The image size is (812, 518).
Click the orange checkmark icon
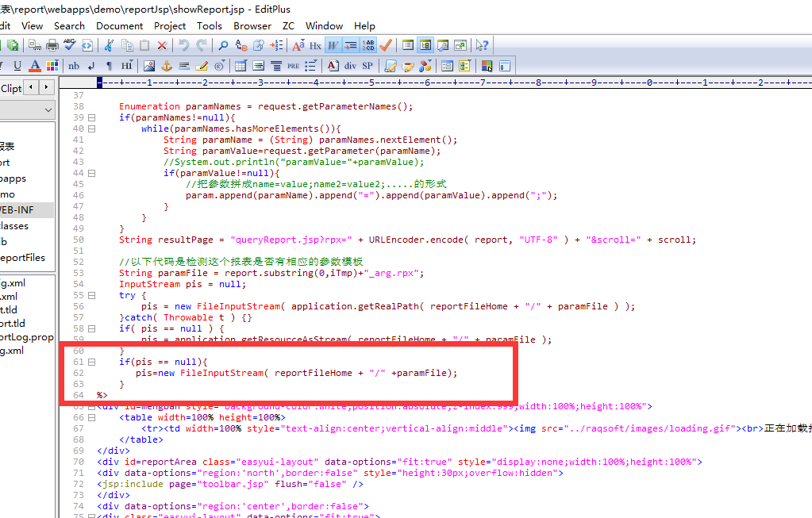pyautogui.click(x=385, y=45)
